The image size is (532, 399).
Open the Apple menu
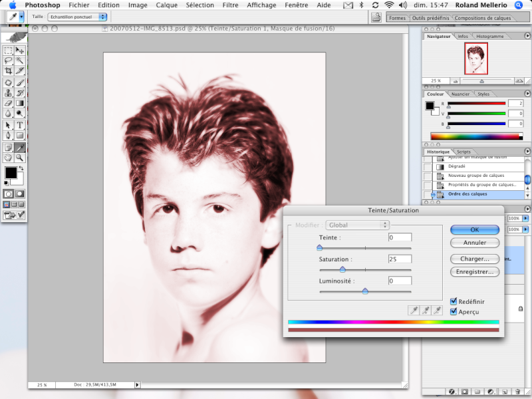(13, 5)
